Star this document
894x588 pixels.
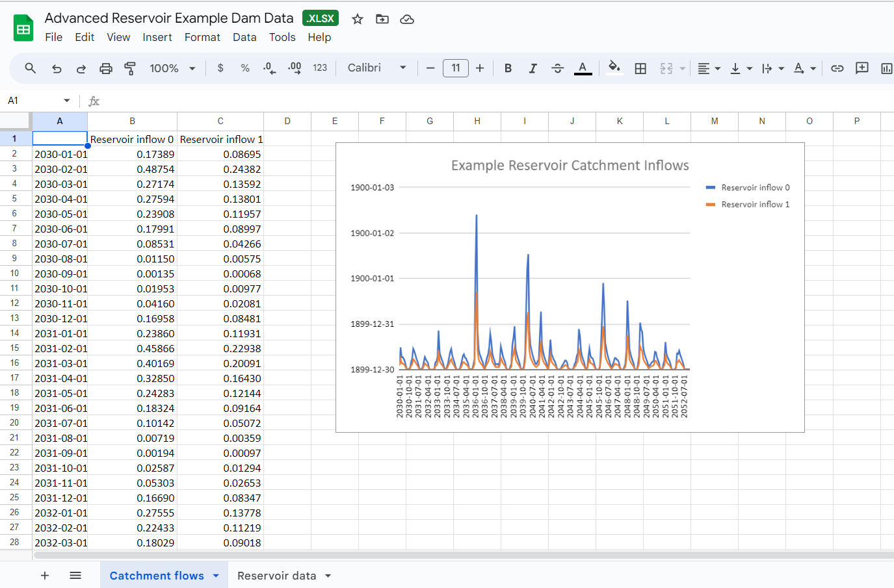pyautogui.click(x=358, y=19)
